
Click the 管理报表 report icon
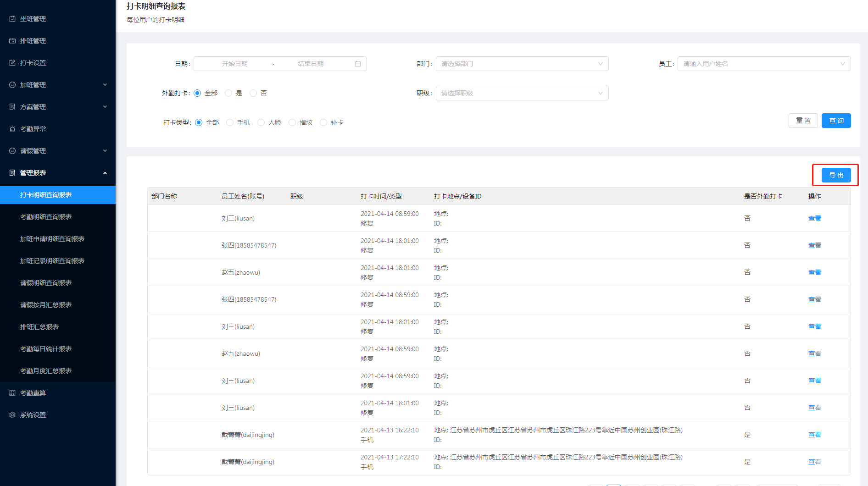tap(12, 173)
